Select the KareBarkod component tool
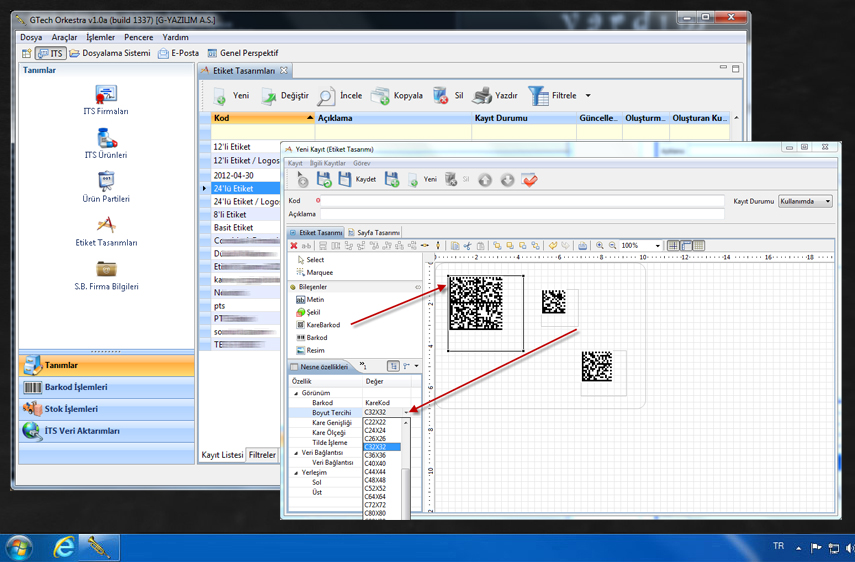Image resolution: width=855 pixels, height=562 pixels. pos(318,325)
